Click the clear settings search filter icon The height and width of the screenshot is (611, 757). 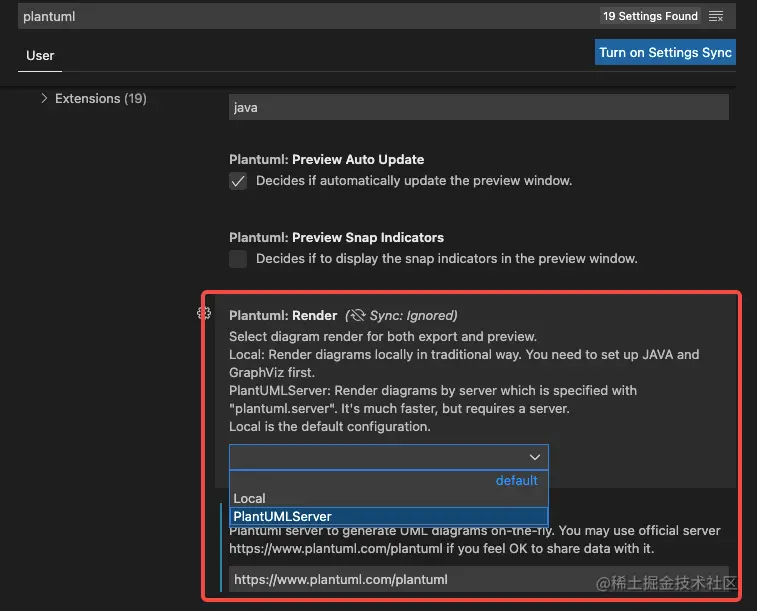pyautogui.click(x=715, y=16)
